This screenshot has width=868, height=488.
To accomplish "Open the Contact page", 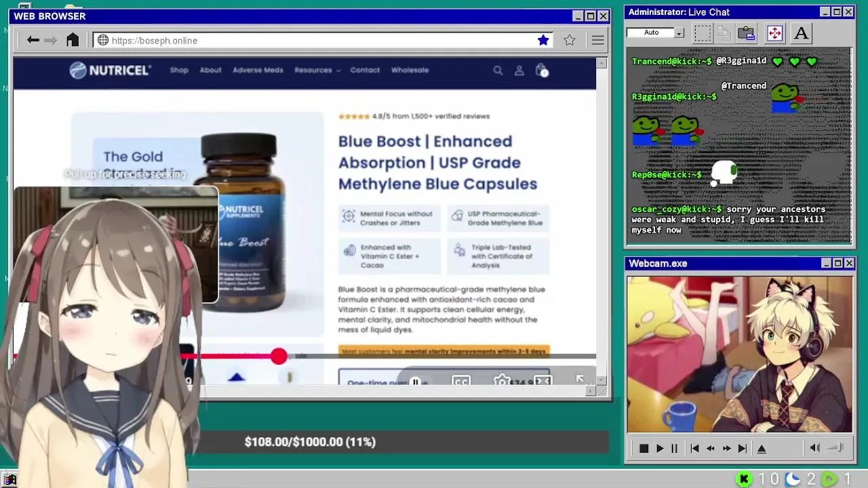I will (365, 70).
